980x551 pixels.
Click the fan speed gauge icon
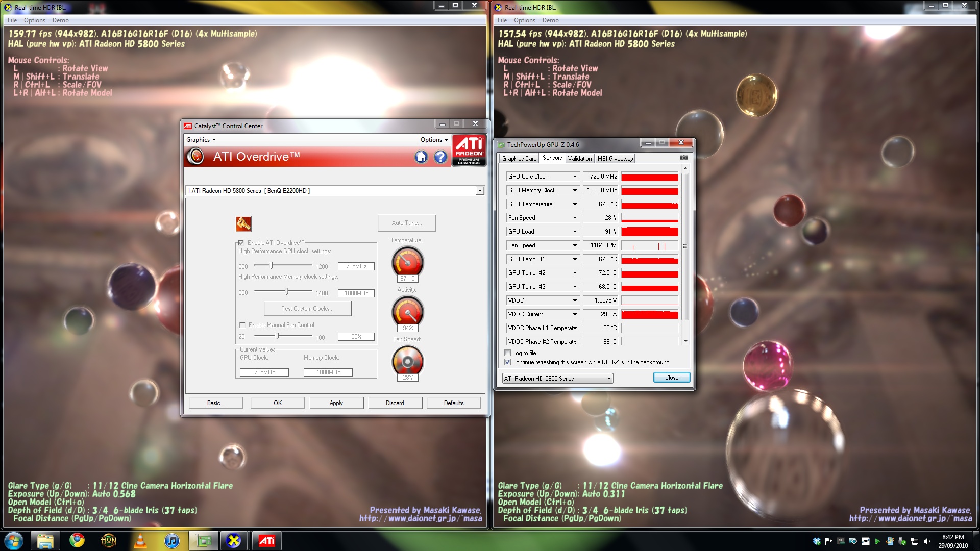(x=407, y=361)
